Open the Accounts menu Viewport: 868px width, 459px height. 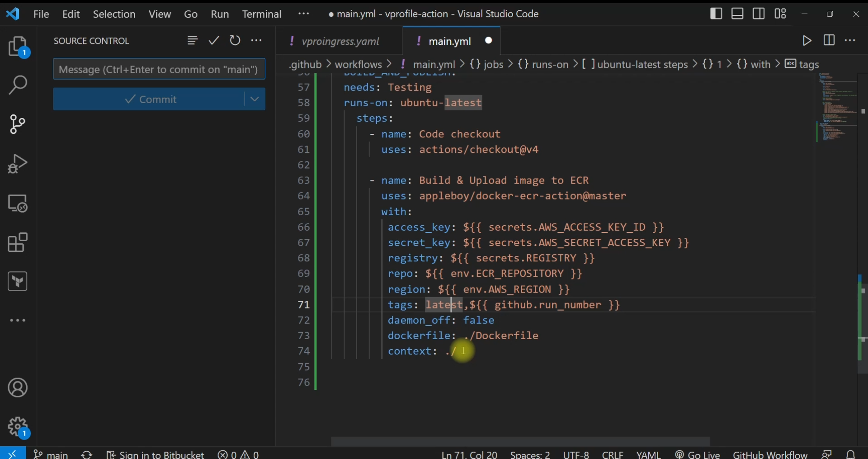click(x=18, y=388)
